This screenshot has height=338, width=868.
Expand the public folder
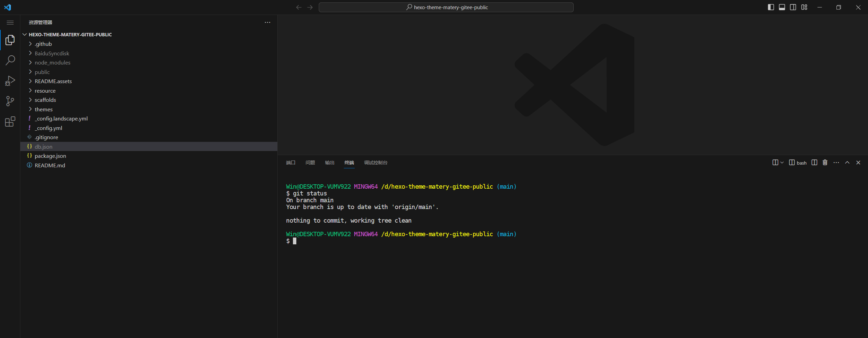[149, 72]
